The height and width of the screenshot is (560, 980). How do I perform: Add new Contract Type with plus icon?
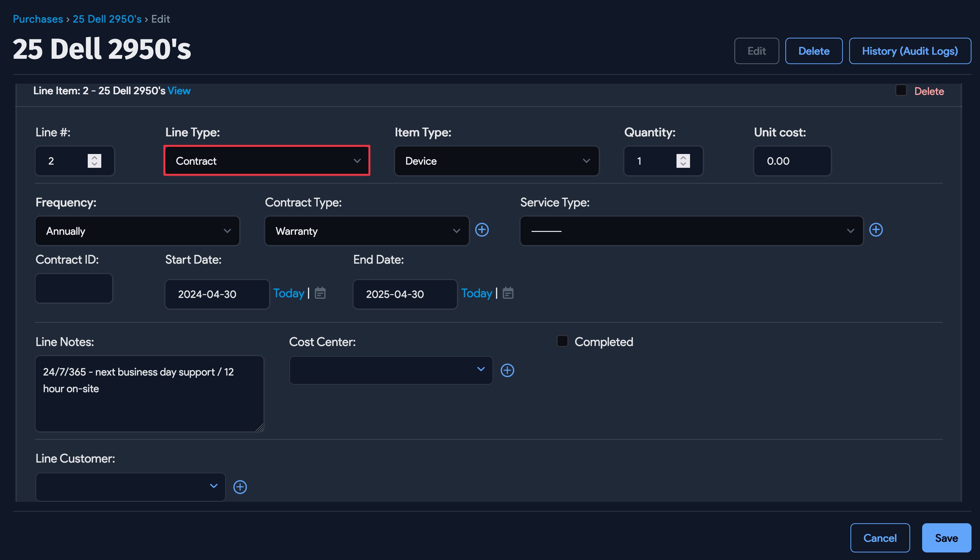point(482,230)
